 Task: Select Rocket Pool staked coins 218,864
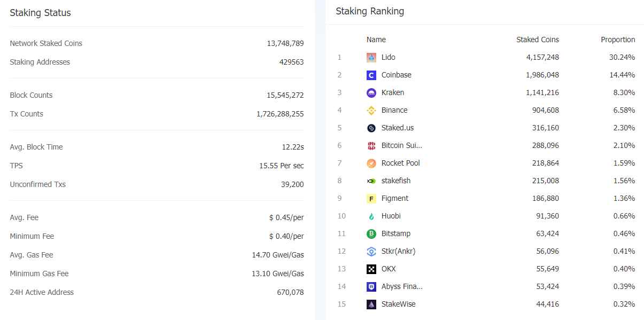pos(547,163)
